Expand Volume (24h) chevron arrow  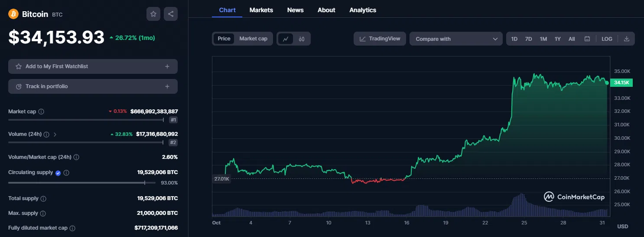pyautogui.click(x=55, y=134)
